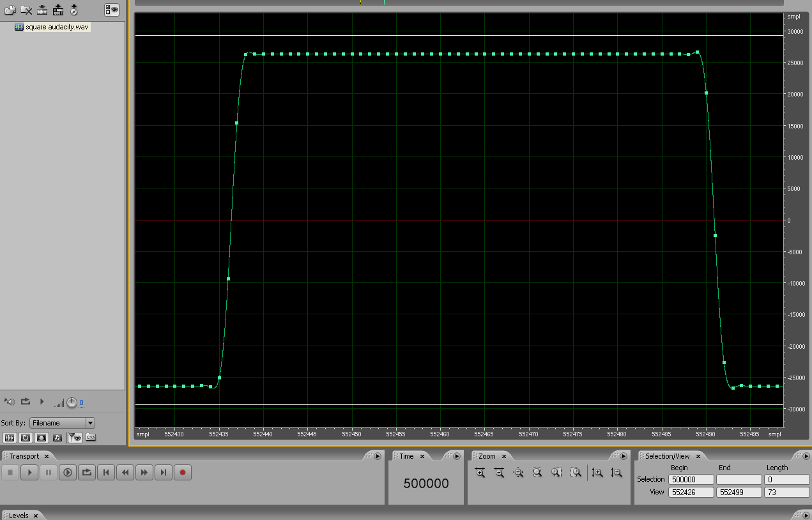Toggle the Show Loop Files filter button

[x=25, y=438]
